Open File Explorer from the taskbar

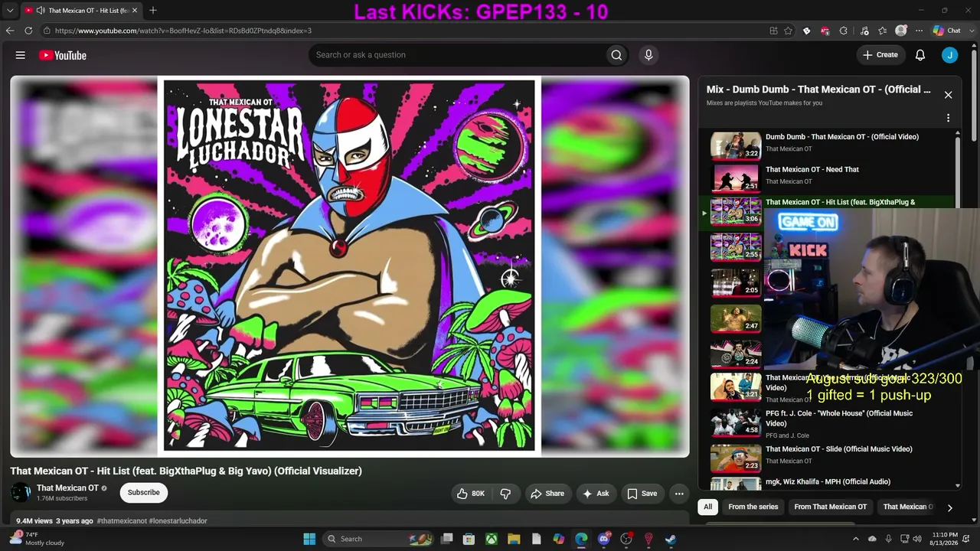(514, 539)
